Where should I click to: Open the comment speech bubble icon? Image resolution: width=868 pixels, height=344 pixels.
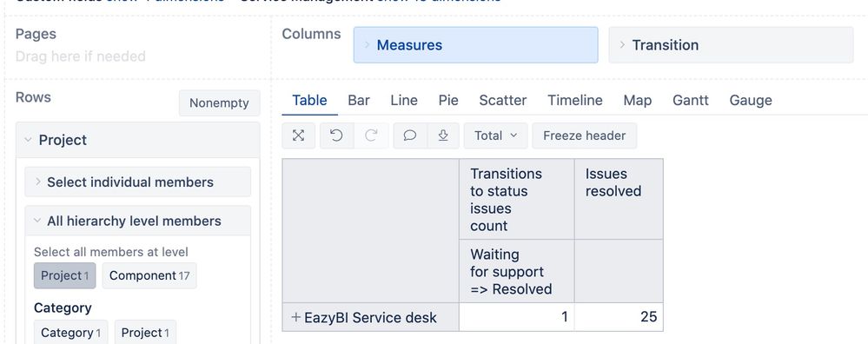[409, 136]
